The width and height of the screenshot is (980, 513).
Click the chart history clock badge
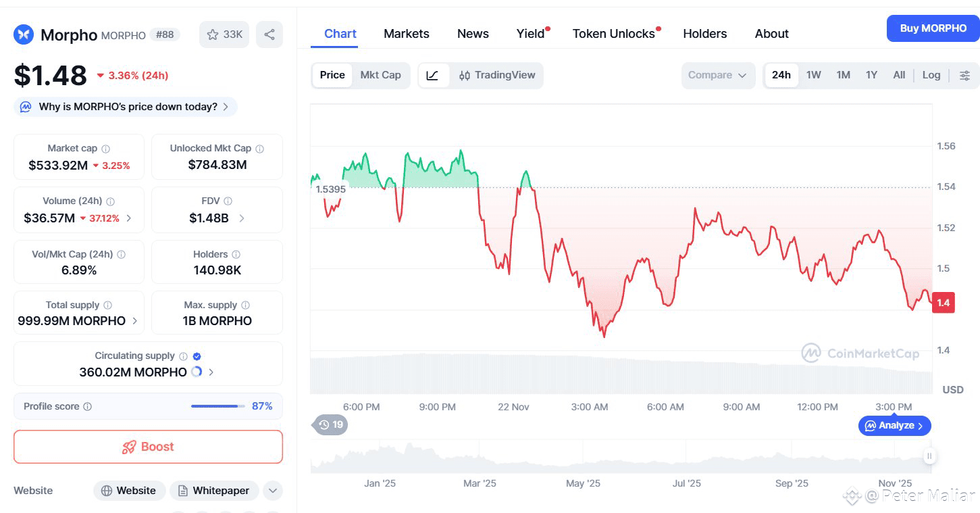pos(331,425)
